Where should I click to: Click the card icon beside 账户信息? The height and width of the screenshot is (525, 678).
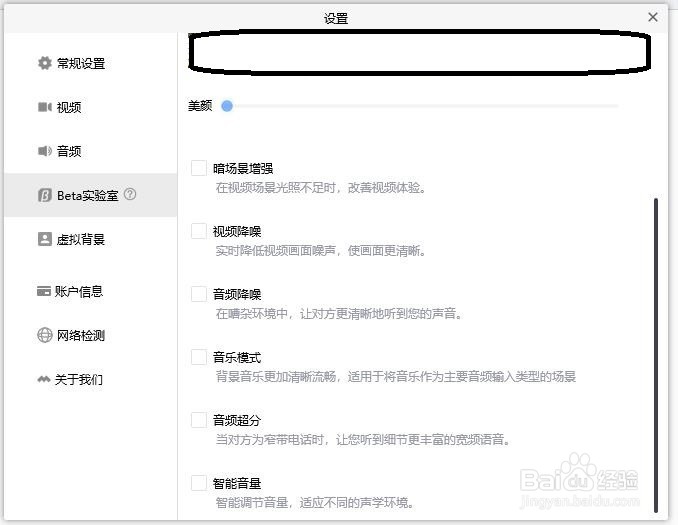click(x=44, y=291)
